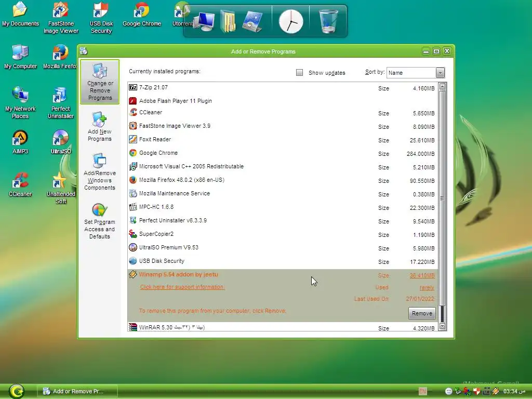
Task: Click the program list scrollbar thumb
Action: [x=442, y=198]
